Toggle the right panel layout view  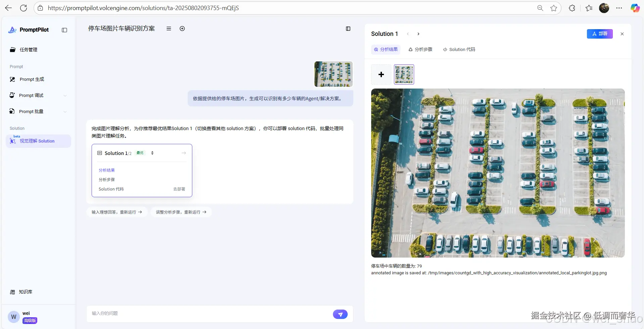tap(348, 29)
